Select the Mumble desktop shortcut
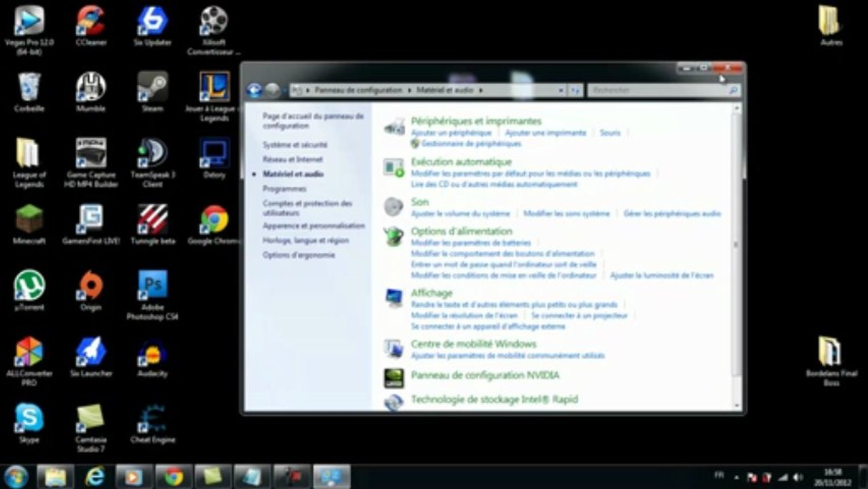Image resolution: width=868 pixels, height=489 pixels. tap(90, 92)
